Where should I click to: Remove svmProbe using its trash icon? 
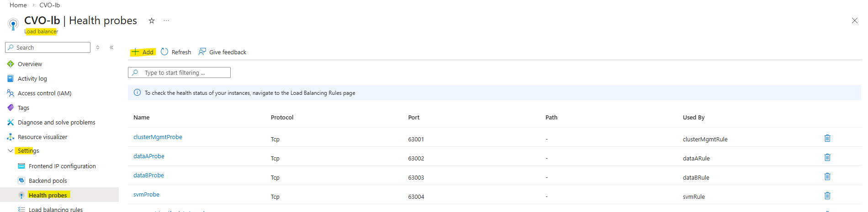pyautogui.click(x=827, y=196)
